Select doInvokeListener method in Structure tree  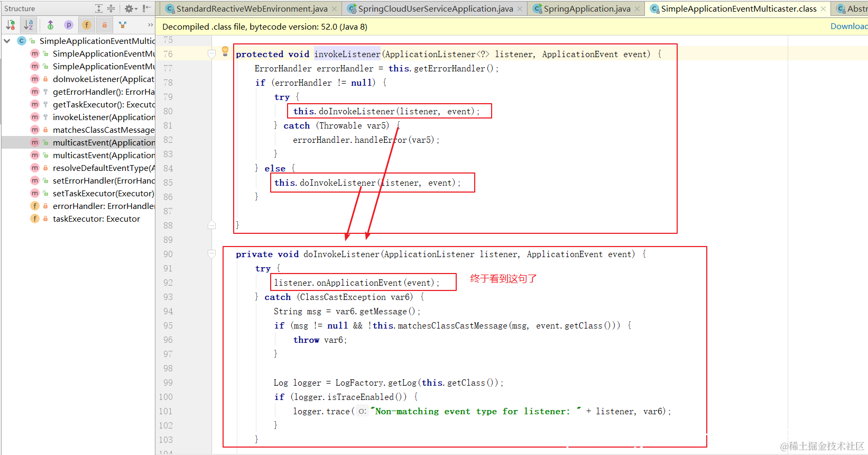coord(103,79)
